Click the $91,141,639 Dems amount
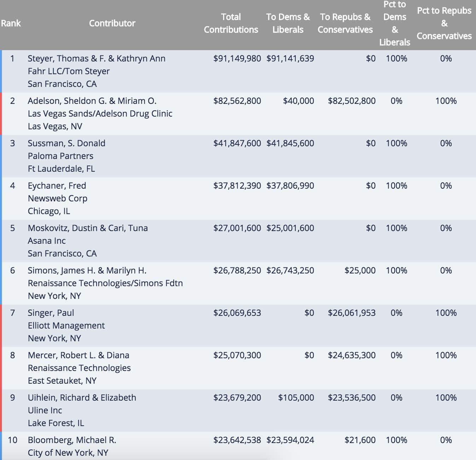 (x=290, y=58)
